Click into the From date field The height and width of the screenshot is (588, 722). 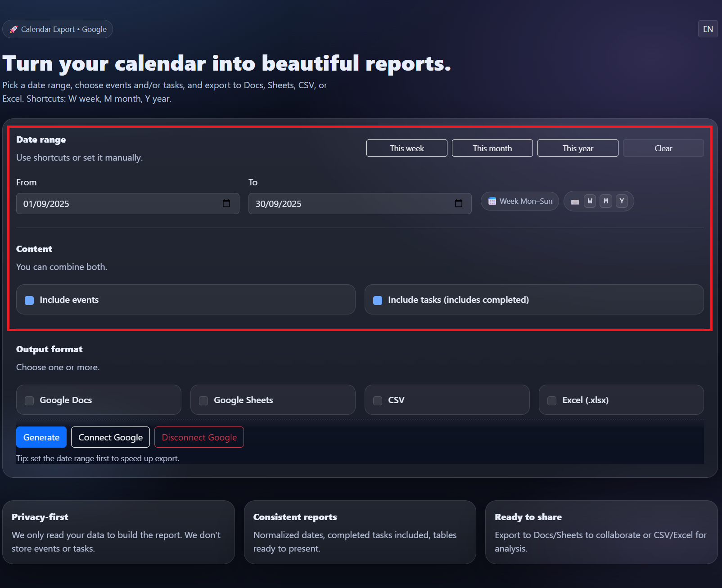coord(117,204)
